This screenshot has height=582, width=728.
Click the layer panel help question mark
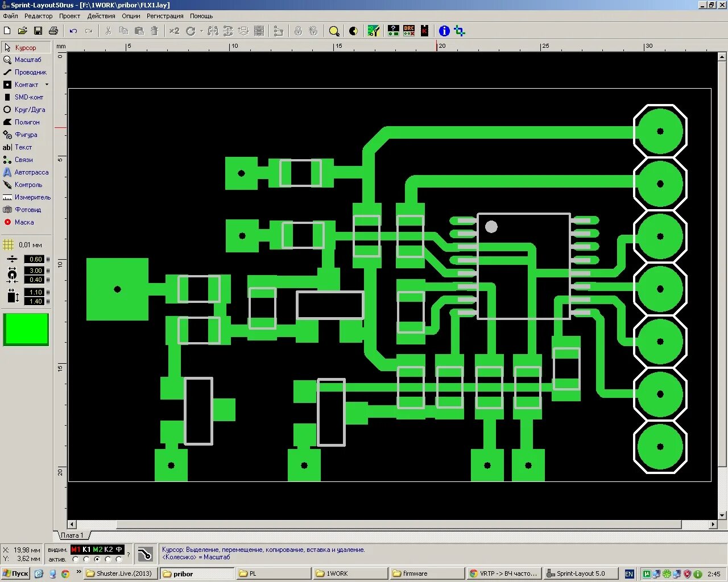129,555
